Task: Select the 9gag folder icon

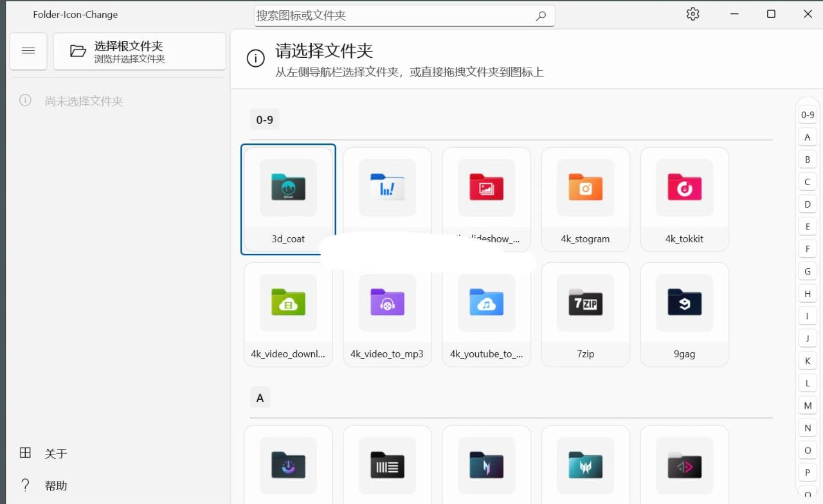Action: click(x=684, y=303)
